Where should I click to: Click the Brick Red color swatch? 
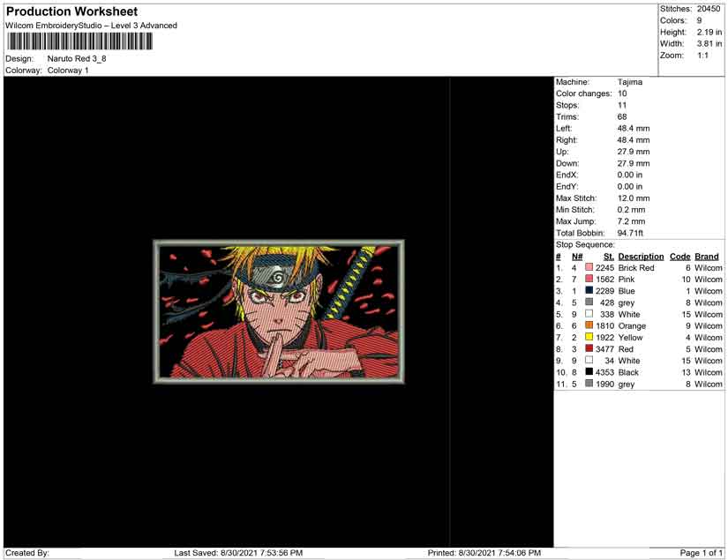click(x=589, y=267)
